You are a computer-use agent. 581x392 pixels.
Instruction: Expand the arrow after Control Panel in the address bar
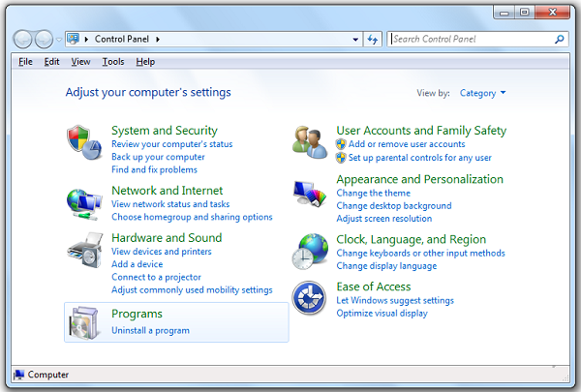point(158,40)
